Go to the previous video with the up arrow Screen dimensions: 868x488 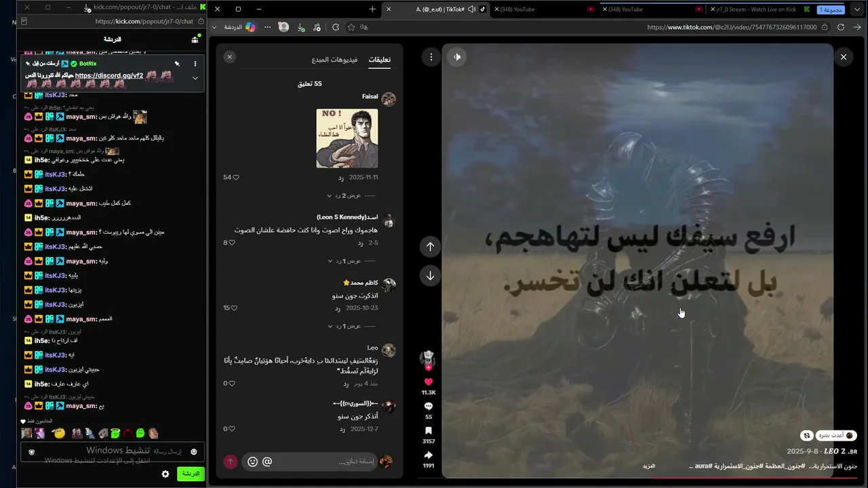(430, 247)
